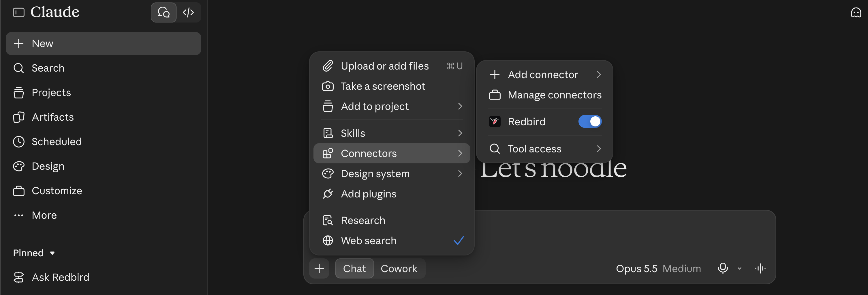Open voice mode waveform icon
The image size is (868, 295).
760,268
